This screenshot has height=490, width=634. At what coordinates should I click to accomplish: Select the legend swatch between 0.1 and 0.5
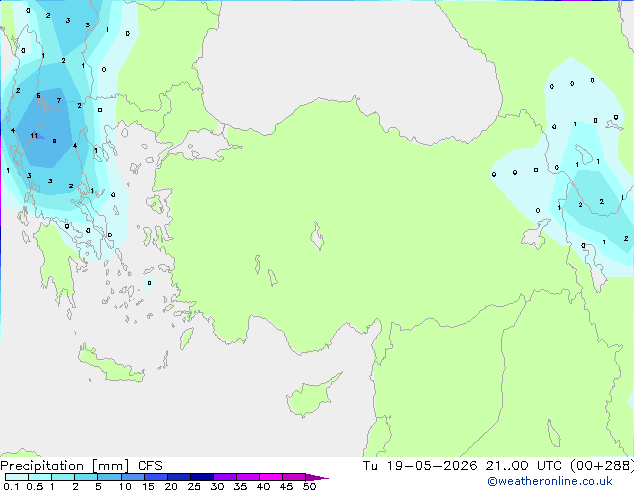tap(17, 477)
